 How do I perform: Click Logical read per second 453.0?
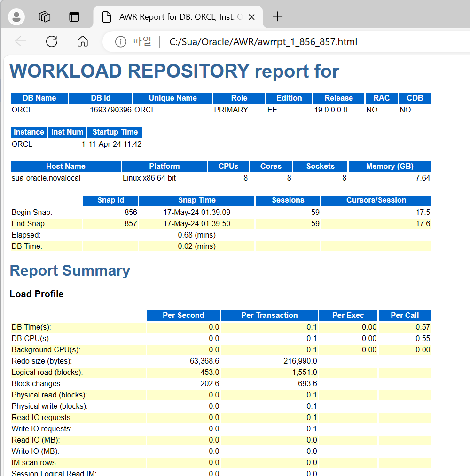pos(210,373)
